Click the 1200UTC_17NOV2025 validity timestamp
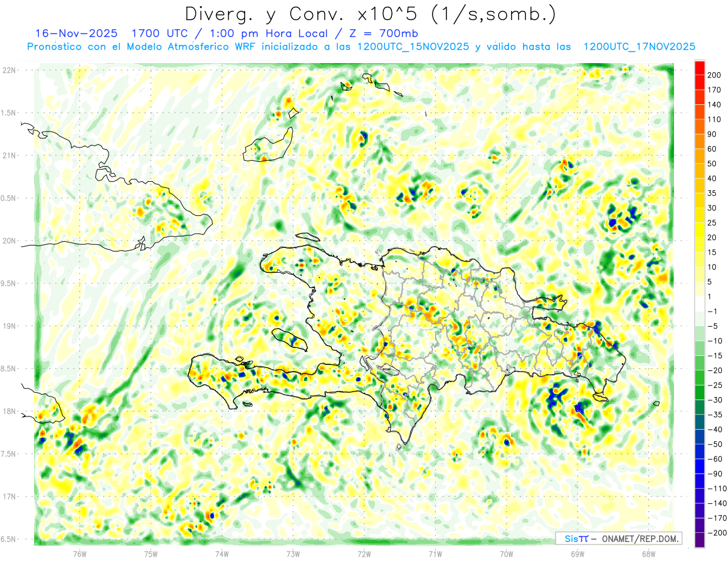Viewport: 728px width, 562px height. point(639,47)
